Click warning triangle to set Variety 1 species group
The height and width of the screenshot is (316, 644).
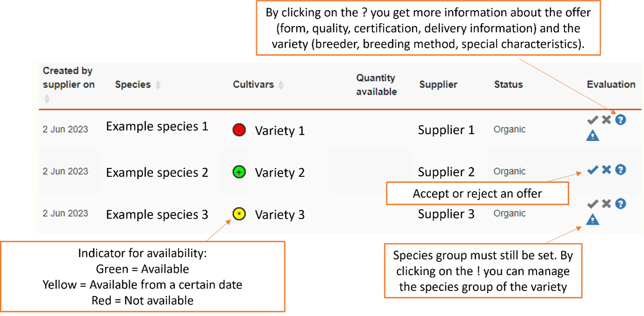tap(592, 135)
